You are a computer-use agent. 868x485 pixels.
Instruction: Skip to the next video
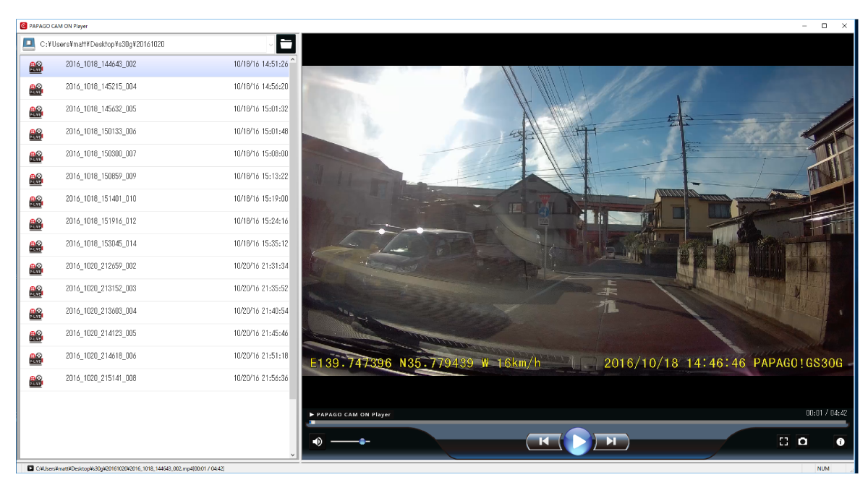pyautogui.click(x=610, y=441)
